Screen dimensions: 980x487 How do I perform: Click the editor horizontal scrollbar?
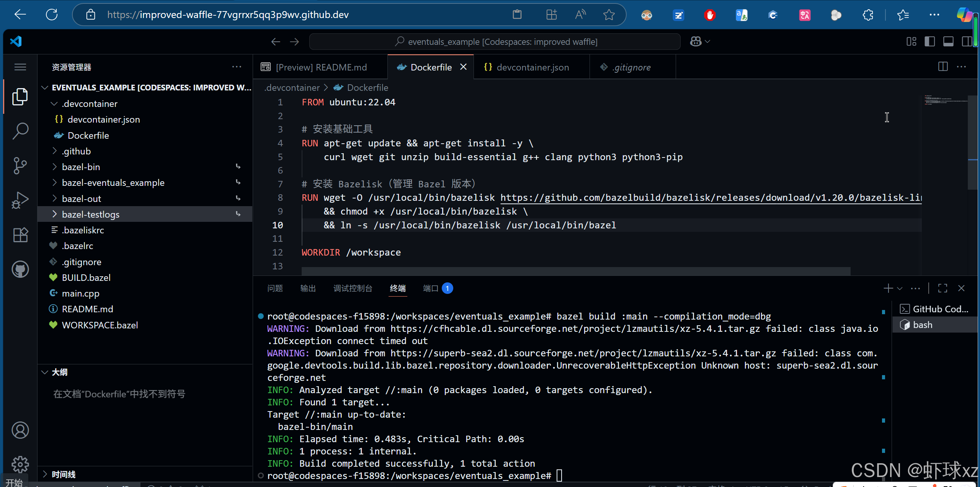coord(576,271)
